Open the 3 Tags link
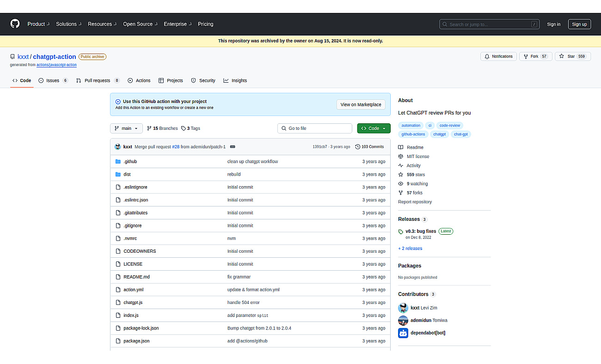Screen dimensions: 601x364 pyautogui.click(x=190, y=128)
